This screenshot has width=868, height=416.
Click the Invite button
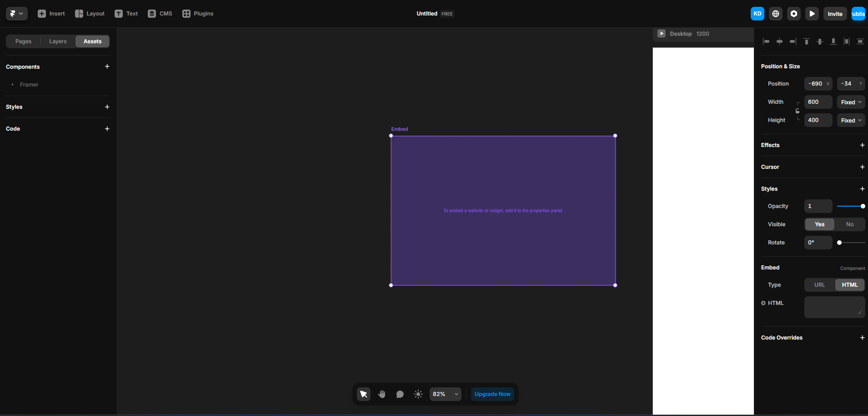tap(835, 14)
